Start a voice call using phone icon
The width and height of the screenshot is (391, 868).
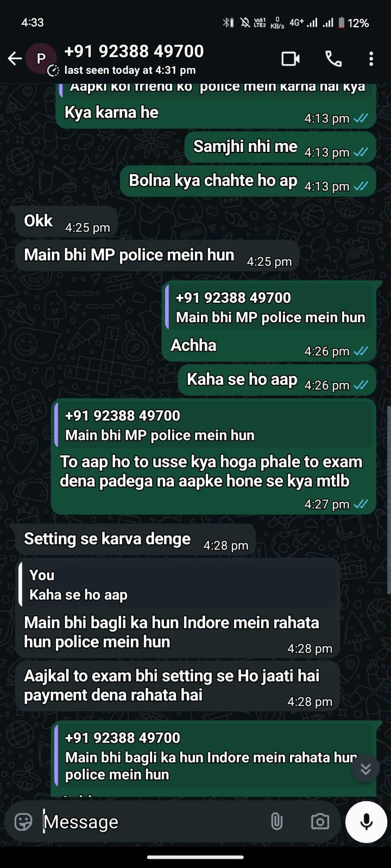tap(333, 59)
